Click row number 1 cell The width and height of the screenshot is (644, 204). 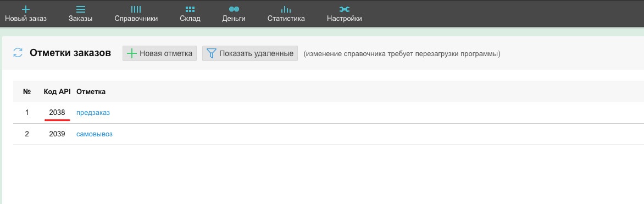tap(27, 112)
